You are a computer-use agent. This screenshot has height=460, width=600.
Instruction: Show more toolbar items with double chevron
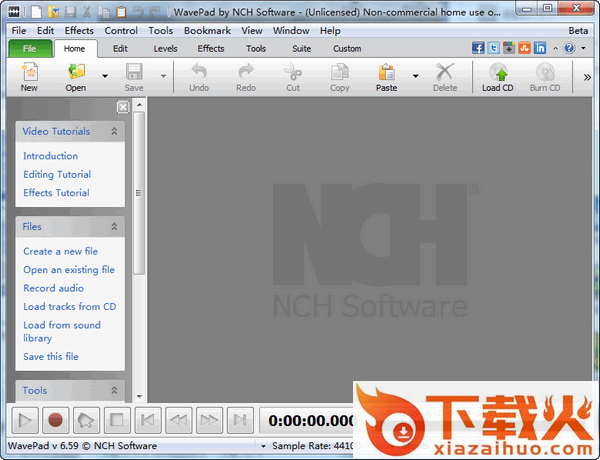(x=587, y=78)
